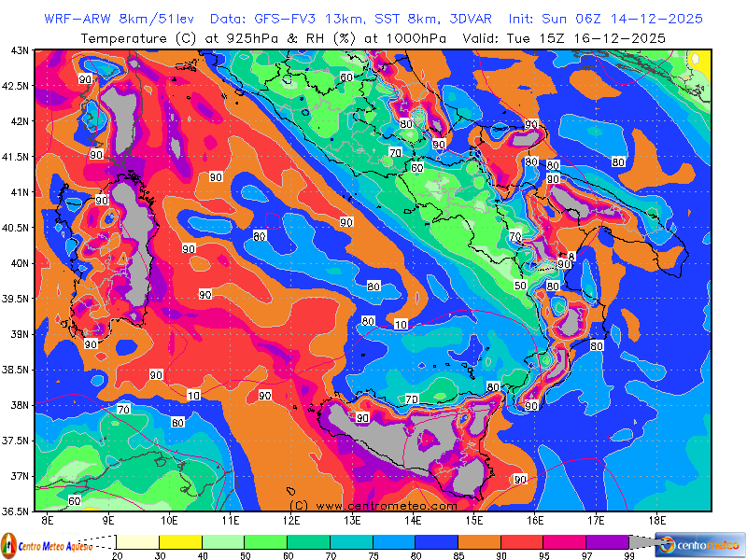
Task: Click the 8E longitude axis label
Action: pos(48,520)
